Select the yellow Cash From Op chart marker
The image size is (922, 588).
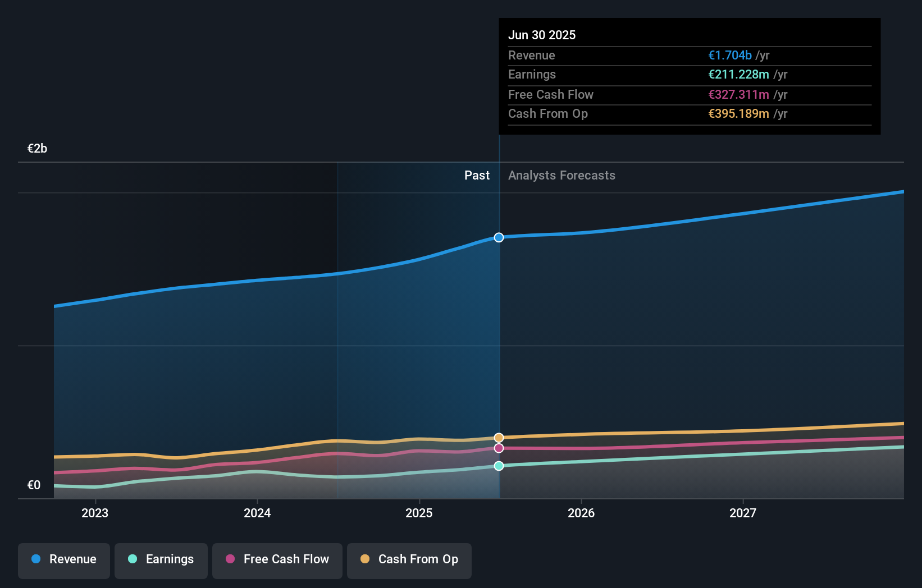coord(498,437)
